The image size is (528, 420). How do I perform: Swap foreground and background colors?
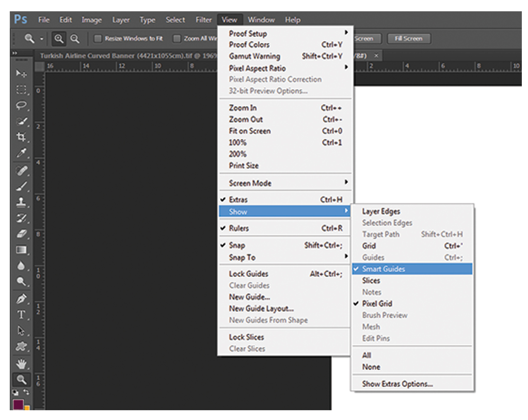pos(26,392)
